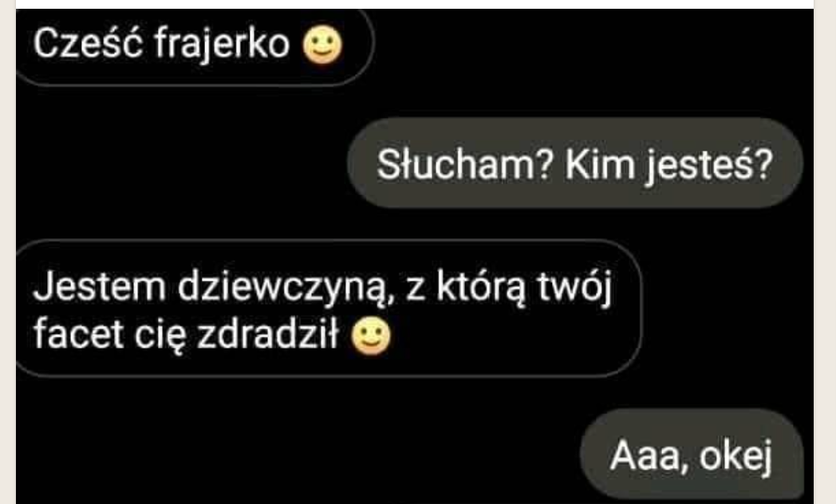Click the word "frajerko" in the first message
836x504 pixels.
tap(223, 45)
